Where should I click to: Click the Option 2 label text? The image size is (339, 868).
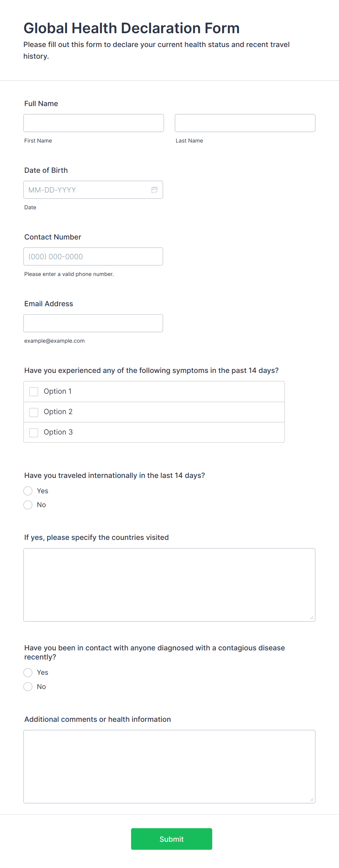tap(58, 412)
